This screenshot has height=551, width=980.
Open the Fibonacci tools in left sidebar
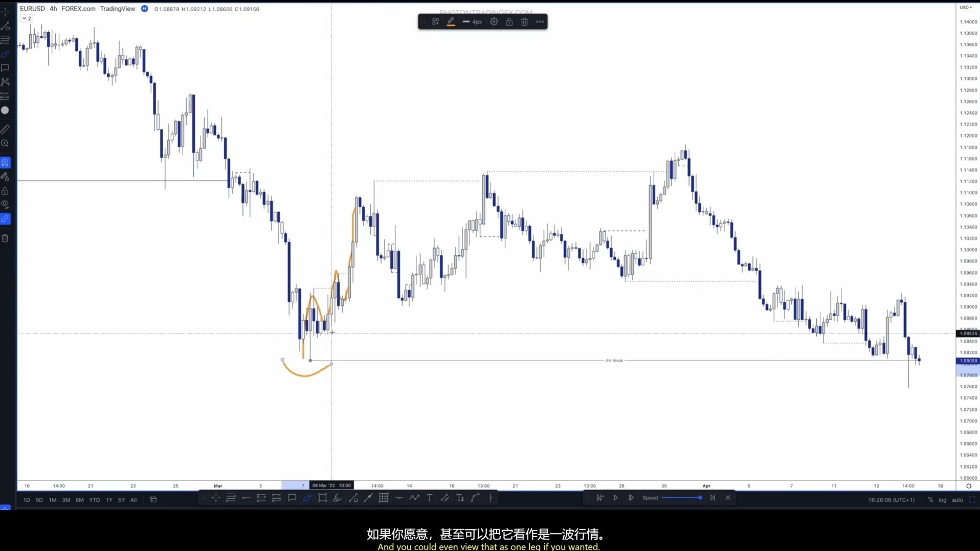pos(6,40)
